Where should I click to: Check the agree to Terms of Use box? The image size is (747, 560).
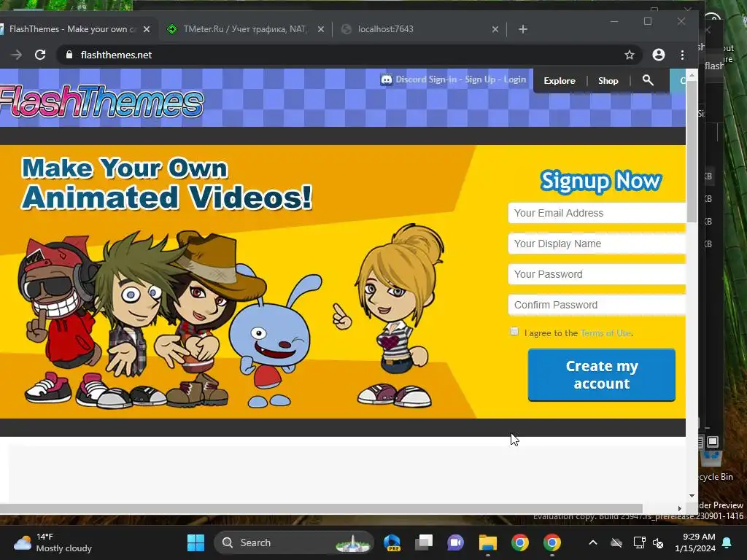[x=514, y=332]
